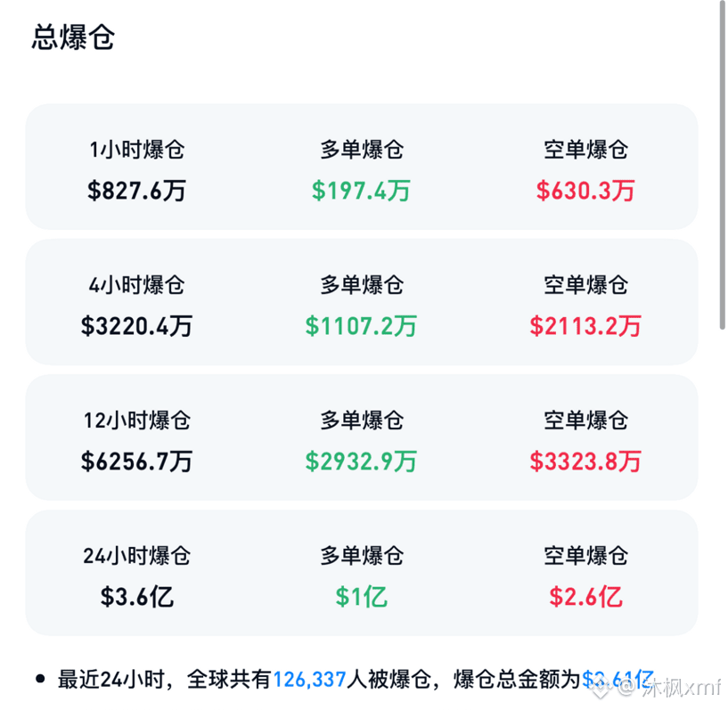Click the red $3323.8万 short liquidation value
The height and width of the screenshot is (710, 728).
point(585,461)
